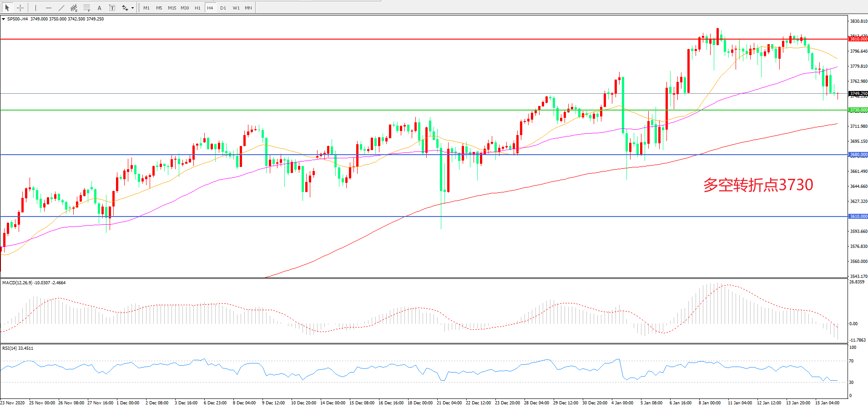Draw a vertical line tool
Screen dimensions: 868x408
(x=35, y=8)
